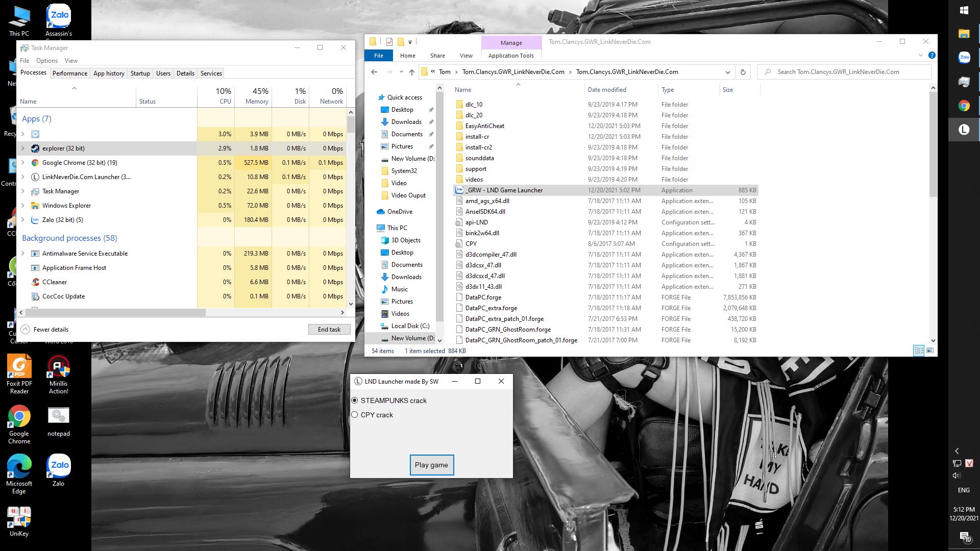Viewport: 980px width, 551px height.
Task: Click the Play game button
Action: click(431, 465)
